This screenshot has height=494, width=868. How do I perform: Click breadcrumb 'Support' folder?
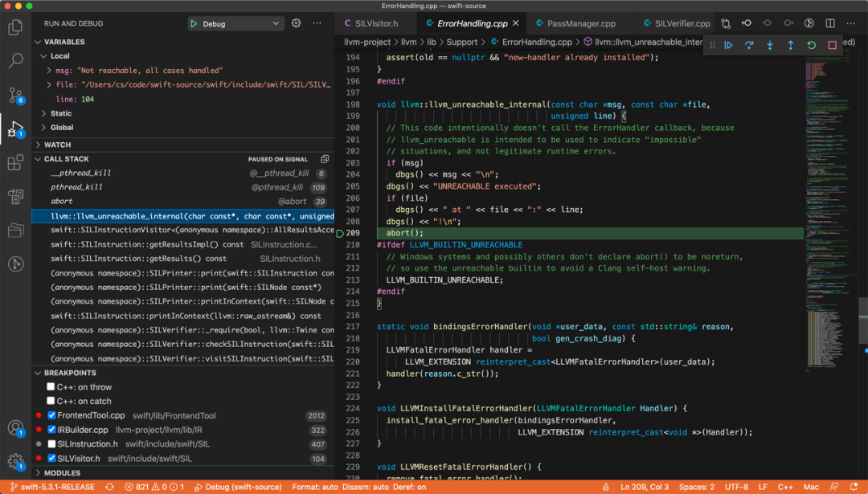coord(461,42)
